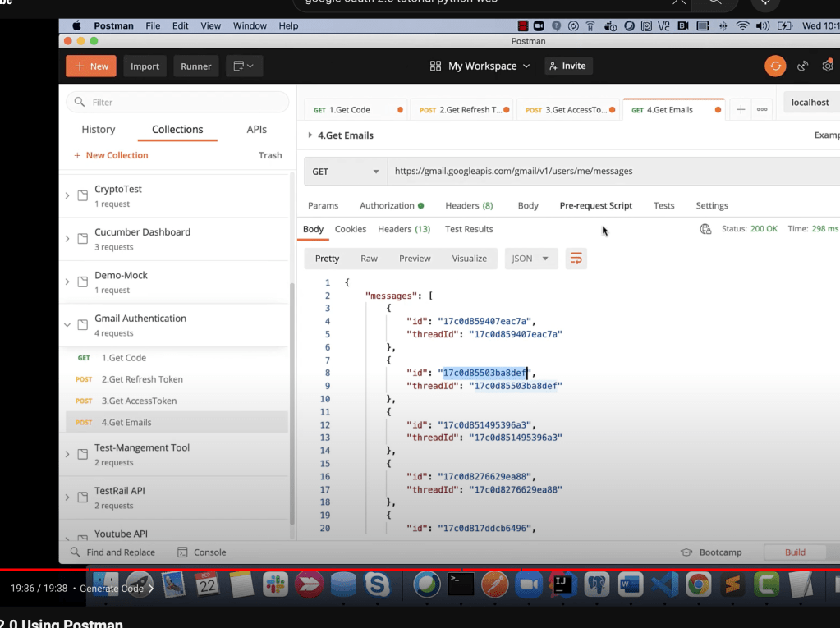This screenshot has height=628, width=840.
Task: Click the satellite capture requests icon
Action: point(802,66)
